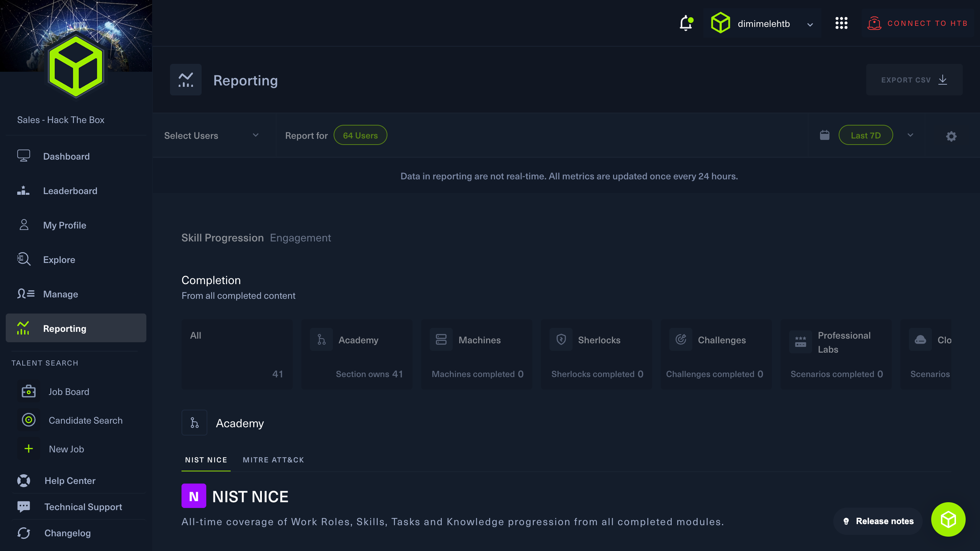Click Sales - Hack The Box organization name
The height and width of the screenshot is (551, 980).
(61, 120)
